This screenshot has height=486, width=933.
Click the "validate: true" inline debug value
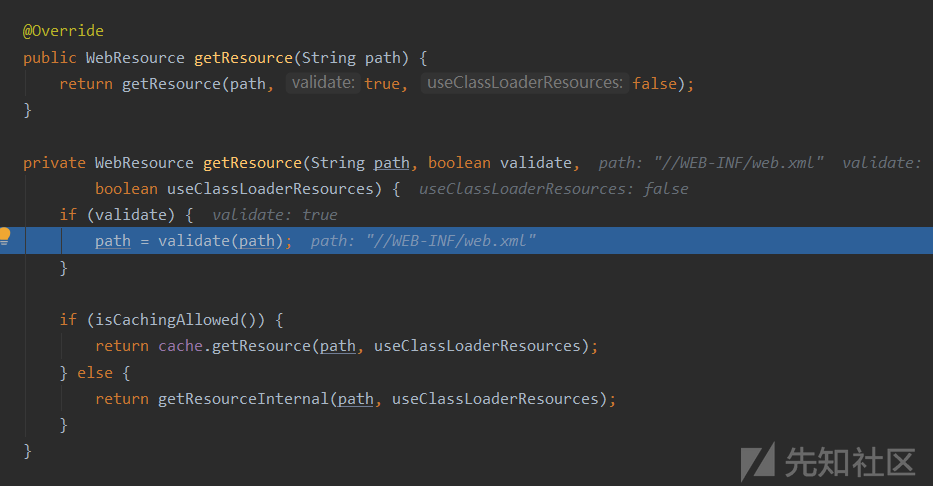click(x=275, y=215)
